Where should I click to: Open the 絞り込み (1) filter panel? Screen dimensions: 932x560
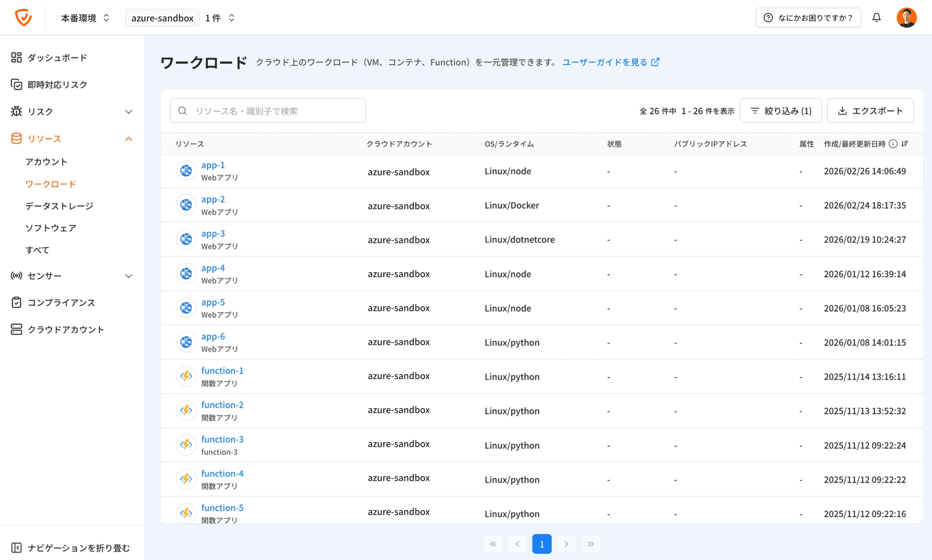780,110
